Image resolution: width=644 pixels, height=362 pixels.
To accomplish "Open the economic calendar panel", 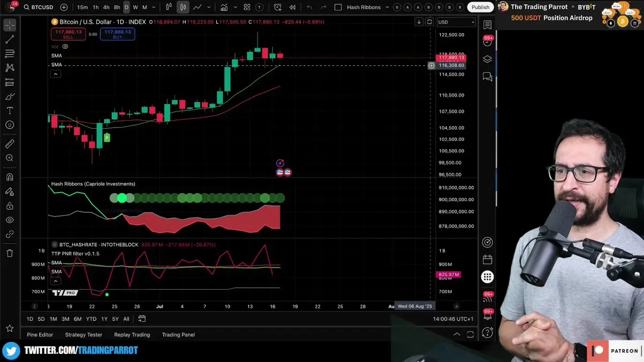I will [x=487, y=260].
